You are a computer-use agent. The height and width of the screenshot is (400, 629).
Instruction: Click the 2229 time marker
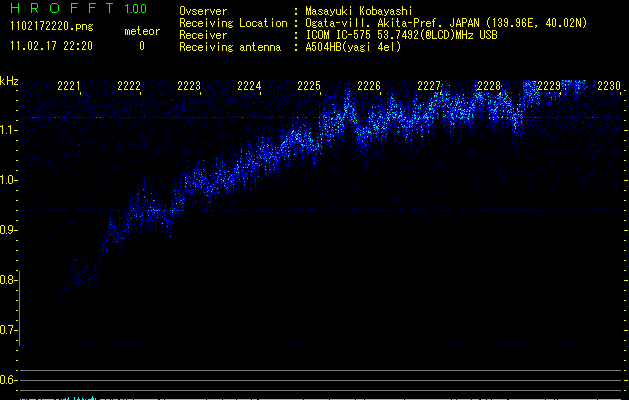549,86
